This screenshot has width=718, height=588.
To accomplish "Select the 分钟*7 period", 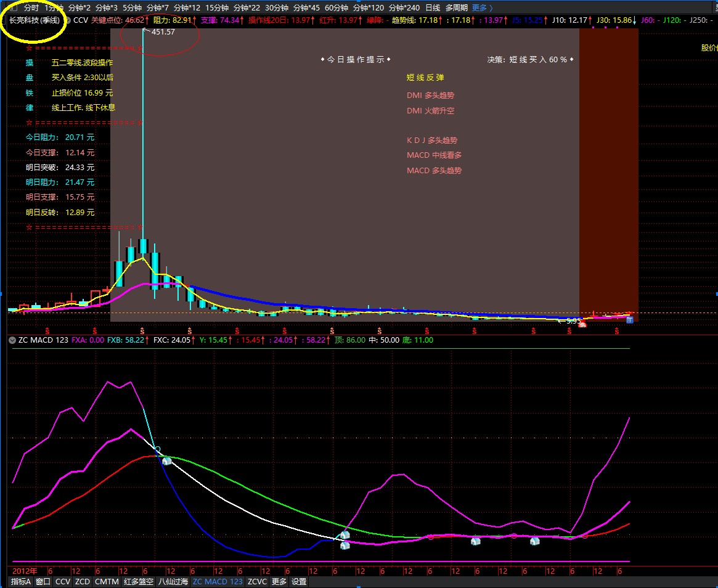I will pos(158,8).
